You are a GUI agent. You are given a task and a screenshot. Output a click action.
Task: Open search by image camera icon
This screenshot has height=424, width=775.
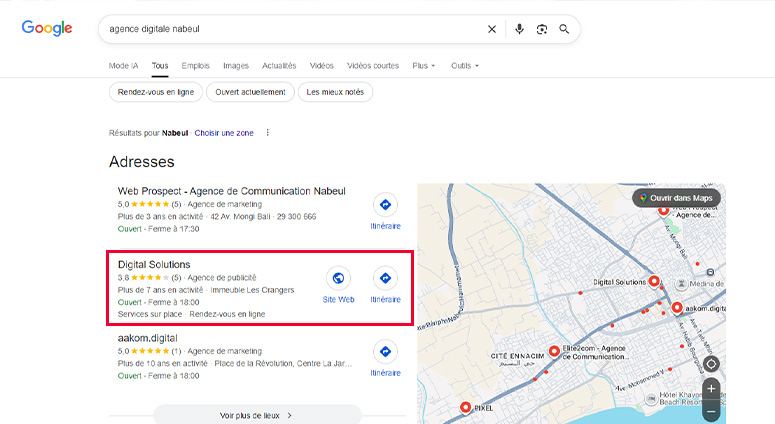coord(542,29)
